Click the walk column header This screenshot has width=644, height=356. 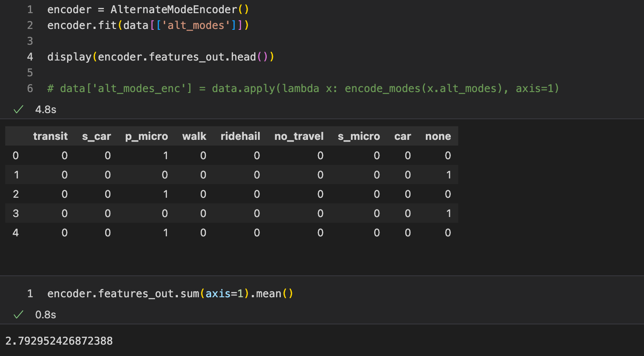click(194, 136)
